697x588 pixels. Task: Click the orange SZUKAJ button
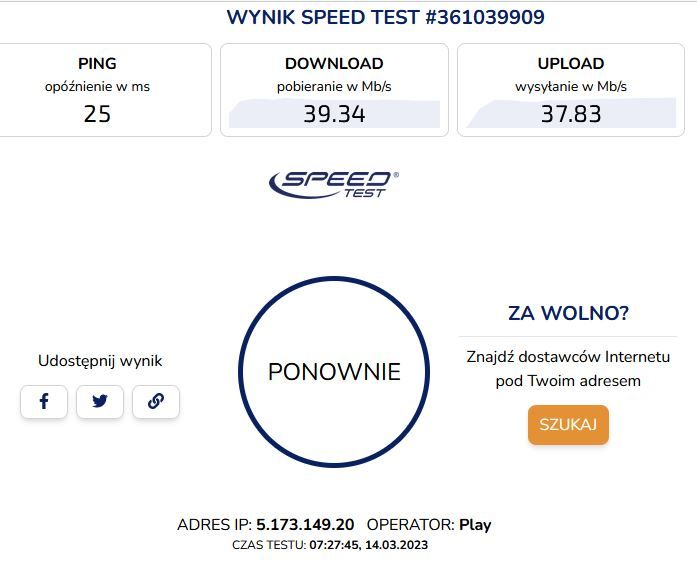point(568,424)
